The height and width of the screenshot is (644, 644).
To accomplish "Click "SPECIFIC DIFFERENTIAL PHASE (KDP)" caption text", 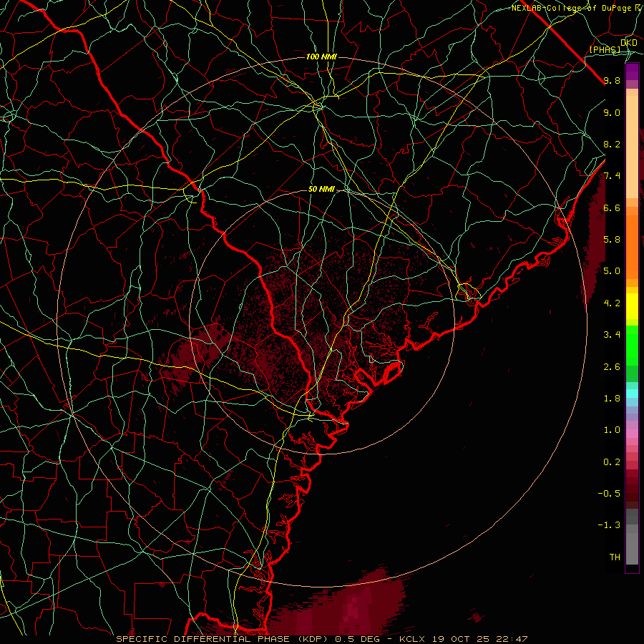I will [223, 639].
